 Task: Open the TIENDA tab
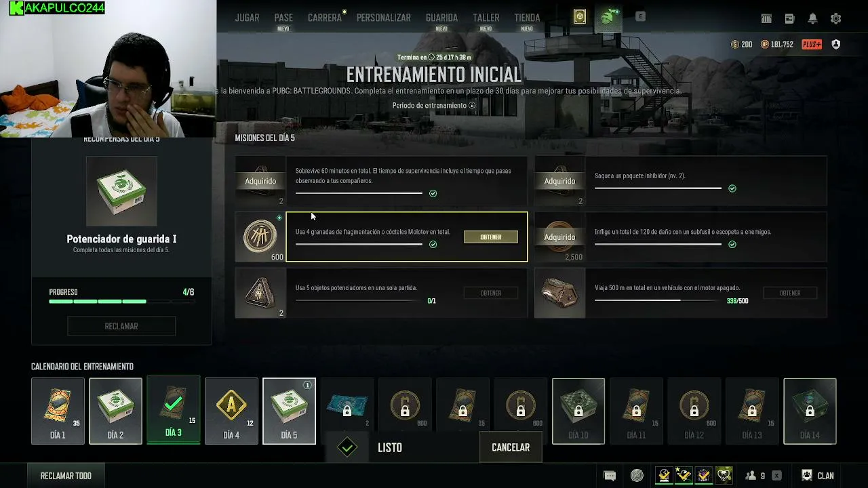pos(527,18)
